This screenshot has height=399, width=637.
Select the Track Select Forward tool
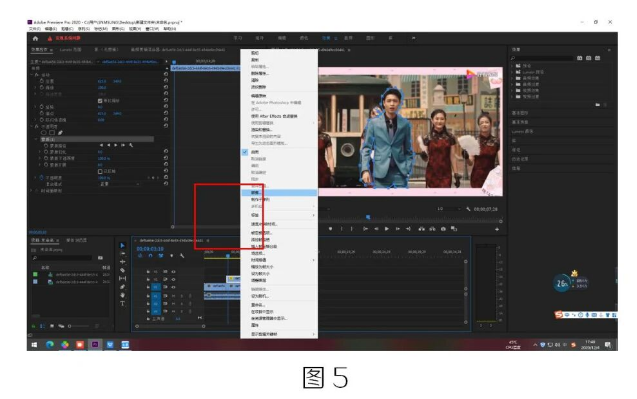(122, 254)
